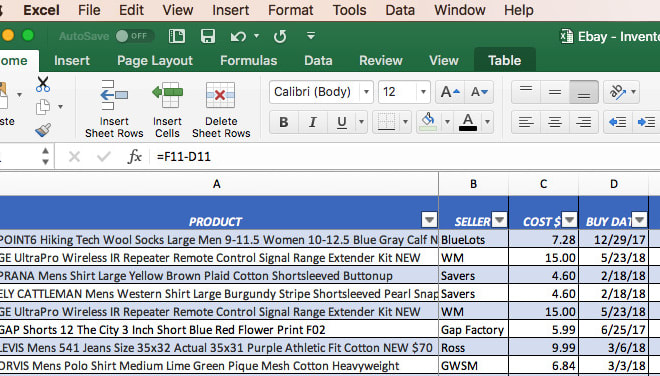660x376 pixels.
Task: Open the COST $ column filter arrow
Action: pos(570,220)
